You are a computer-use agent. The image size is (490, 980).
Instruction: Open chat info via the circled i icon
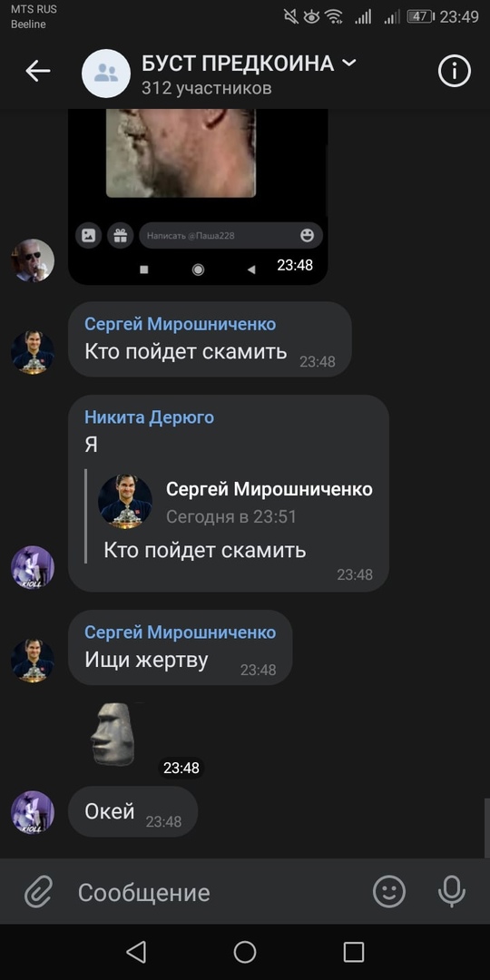coord(454,72)
